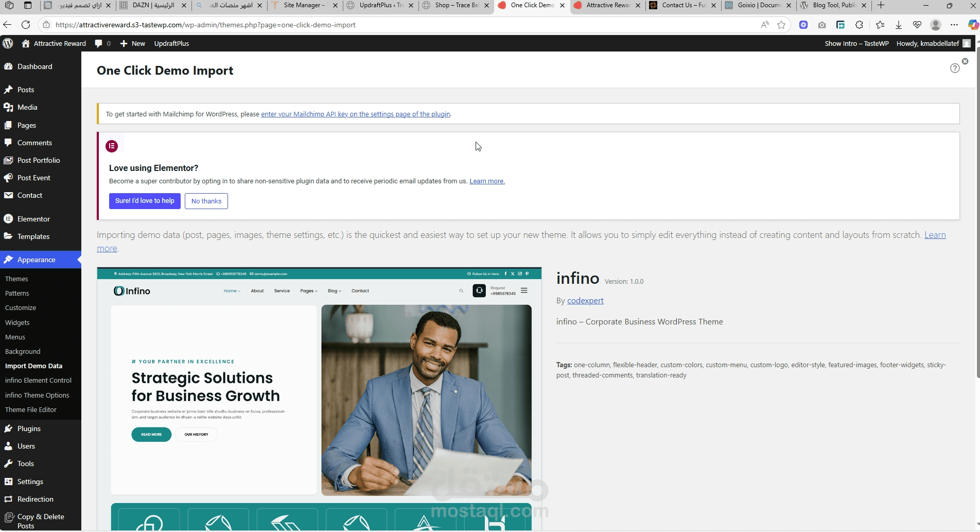The image size is (980, 532).
Task: Dismiss the help icon with small X
Action: 965,61
